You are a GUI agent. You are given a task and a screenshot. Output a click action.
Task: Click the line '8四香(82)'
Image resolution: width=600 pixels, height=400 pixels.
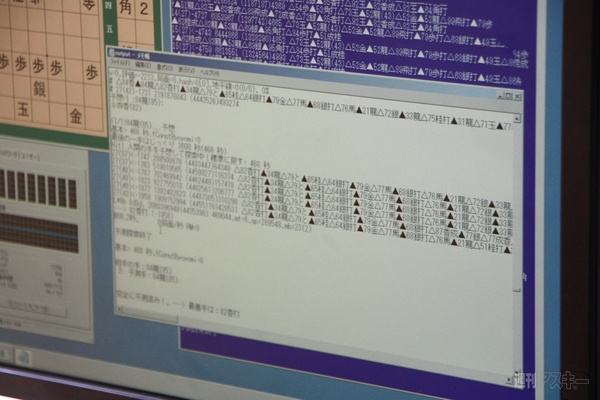127,108
